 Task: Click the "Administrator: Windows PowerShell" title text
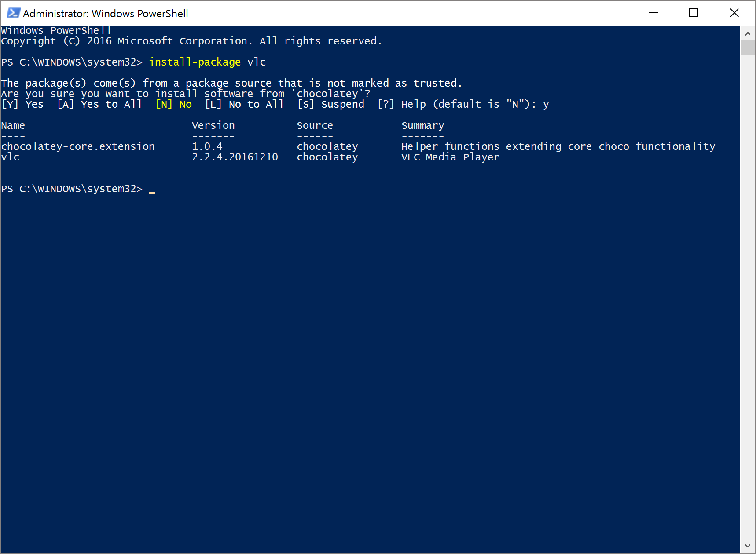[106, 14]
